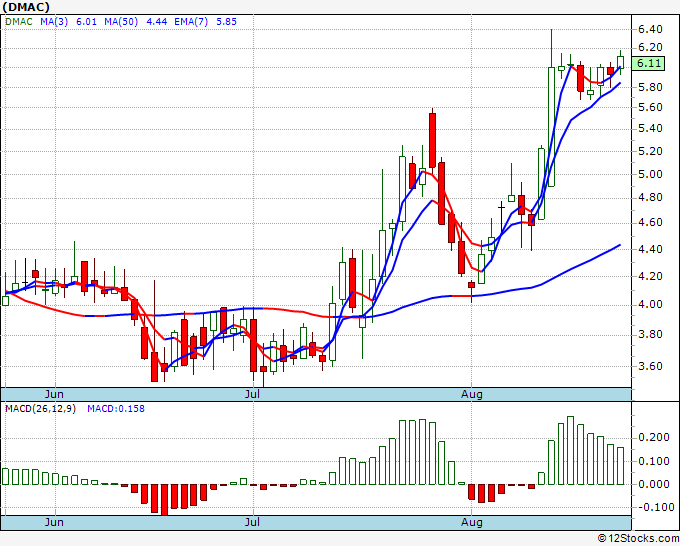This screenshot has width=680, height=546.
Task: Click the 3.80 price axis label
Action: (x=650, y=334)
